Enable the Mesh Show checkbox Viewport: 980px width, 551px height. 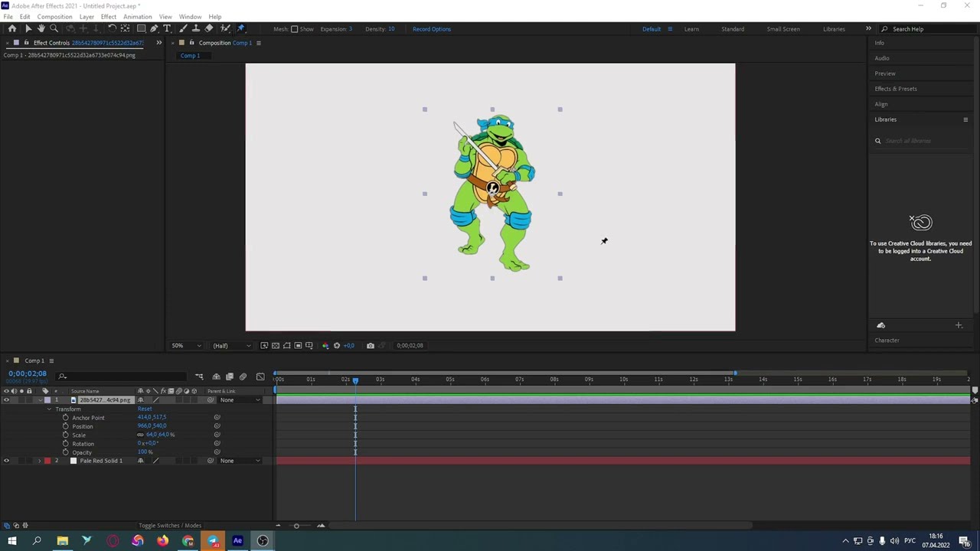[x=294, y=29]
